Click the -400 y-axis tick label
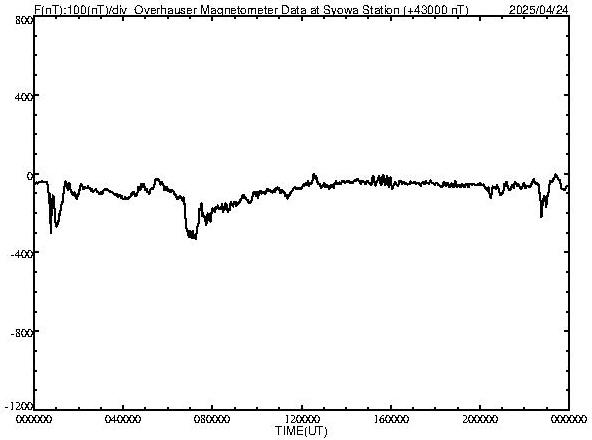592x440 pixels. click(x=21, y=254)
